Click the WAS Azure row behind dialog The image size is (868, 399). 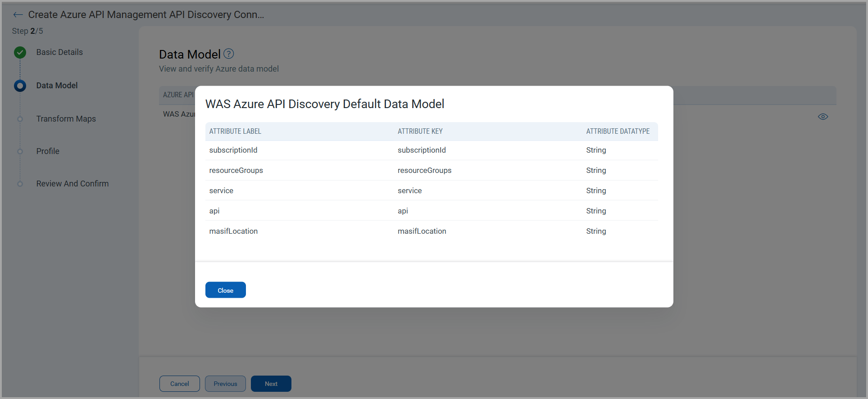tap(179, 114)
